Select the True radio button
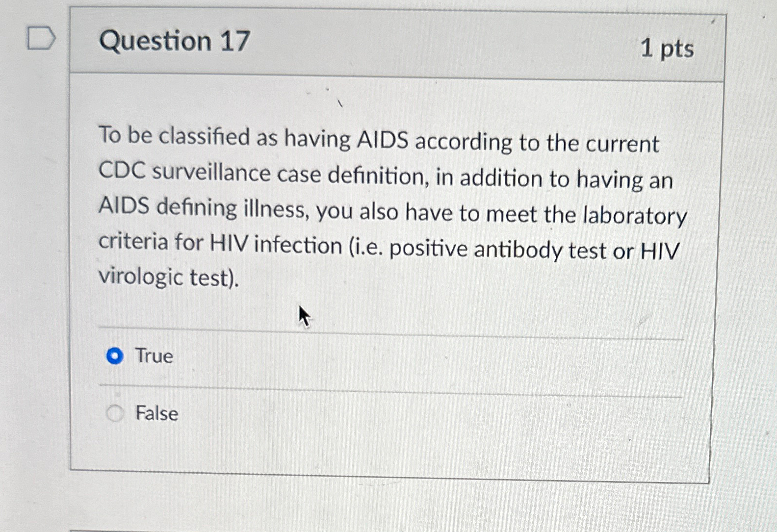 (x=114, y=356)
